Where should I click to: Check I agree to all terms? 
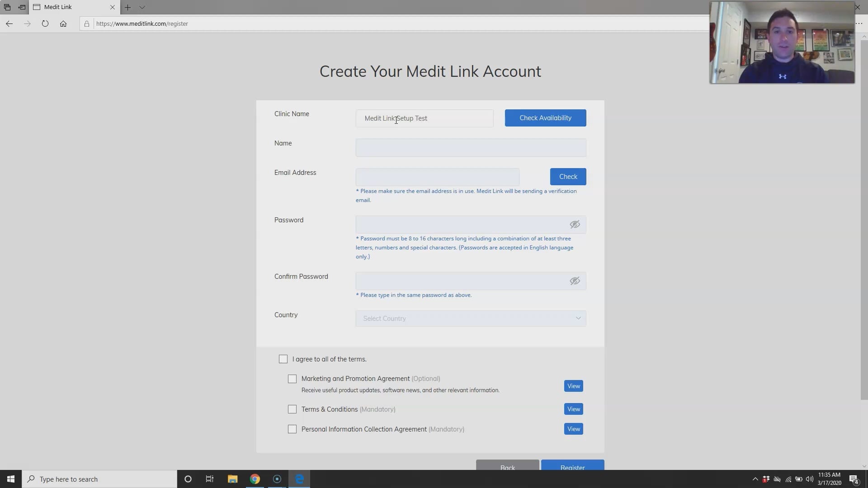point(283,359)
